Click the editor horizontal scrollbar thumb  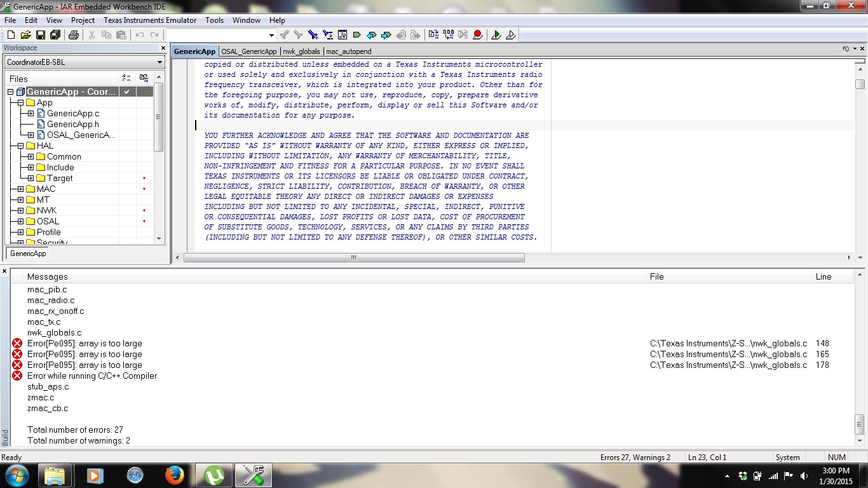(x=354, y=257)
